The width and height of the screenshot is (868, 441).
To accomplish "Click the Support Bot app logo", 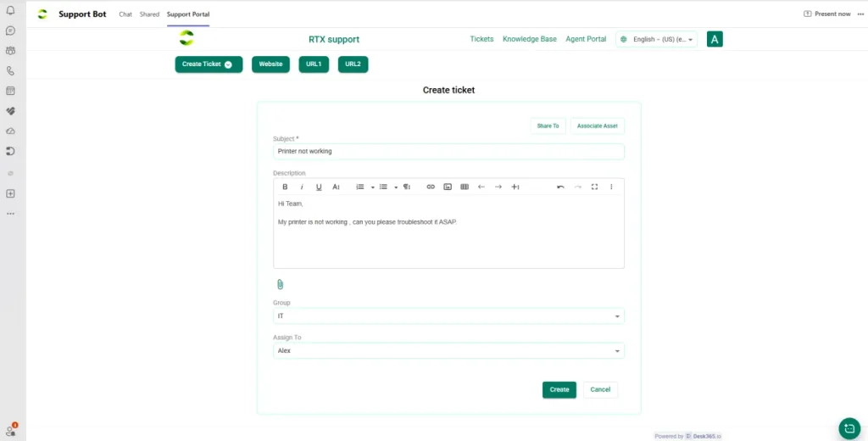I will click(x=42, y=14).
